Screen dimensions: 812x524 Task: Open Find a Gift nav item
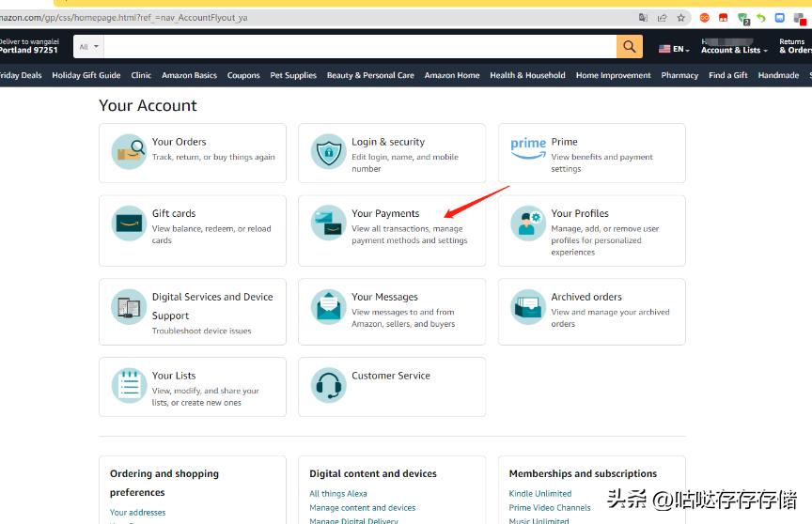pyautogui.click(x=728, y=75)
